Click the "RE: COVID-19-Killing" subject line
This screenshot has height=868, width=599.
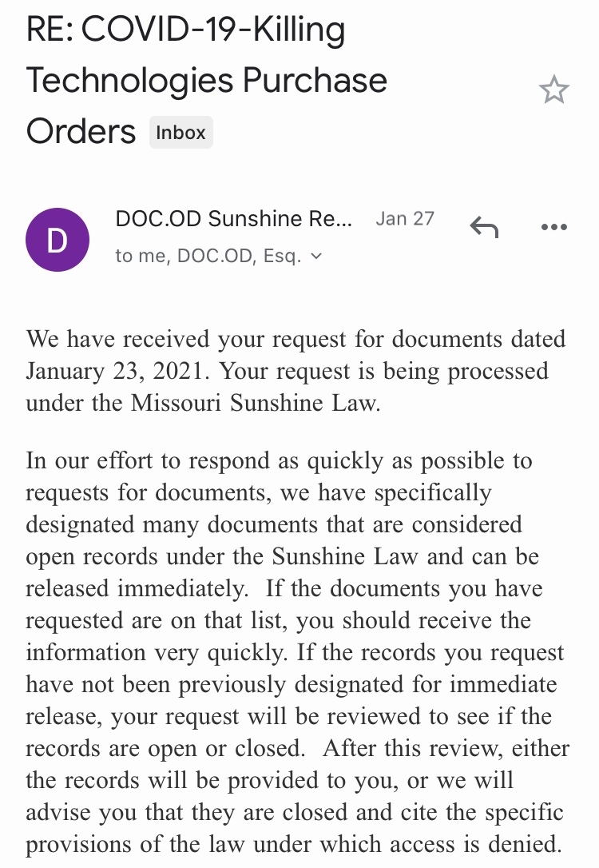coord(186,32)
